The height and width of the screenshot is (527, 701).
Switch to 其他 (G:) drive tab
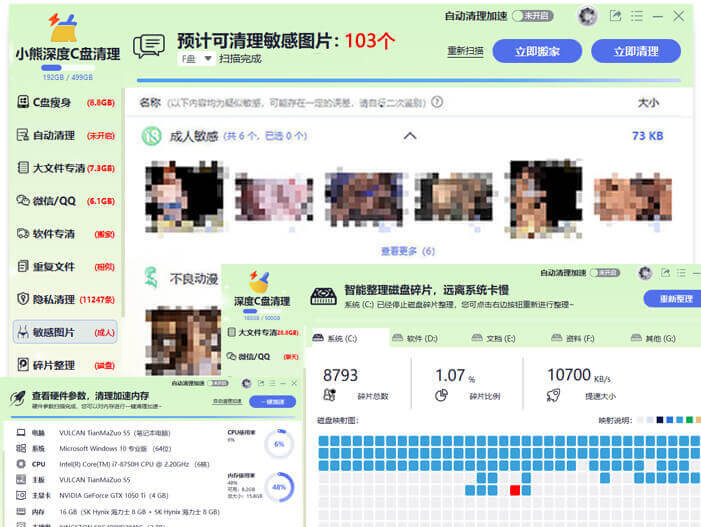point(653,338)
